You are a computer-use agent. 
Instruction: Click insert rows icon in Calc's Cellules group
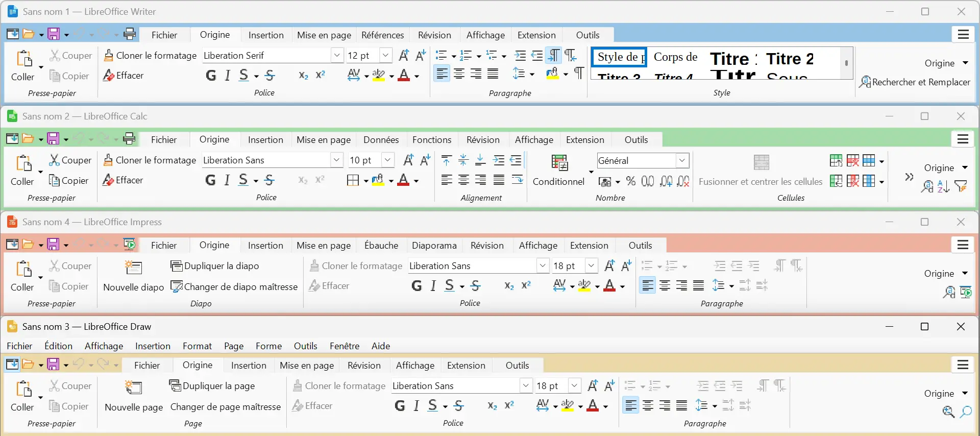836,160
